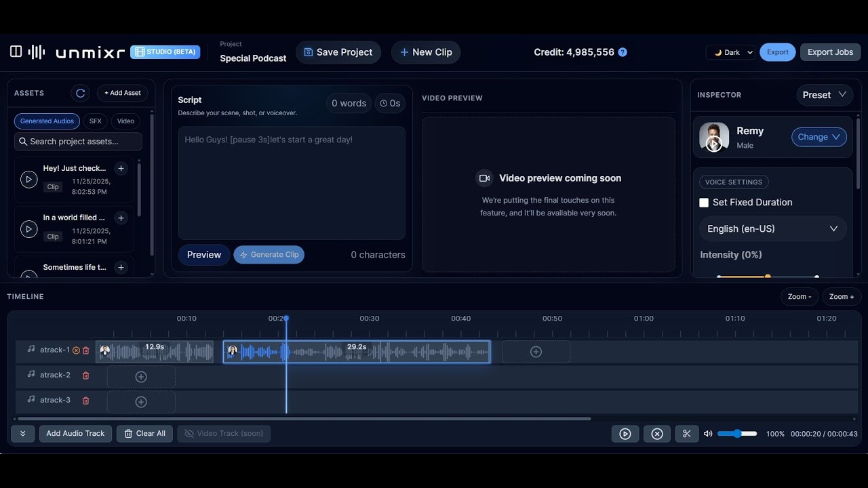Click the Add Asset button

point(123,93)
